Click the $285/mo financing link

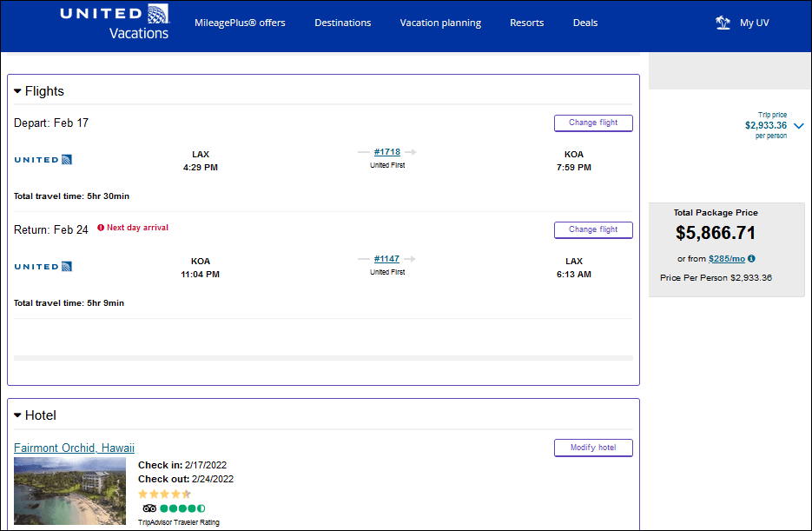coord(727,258)
